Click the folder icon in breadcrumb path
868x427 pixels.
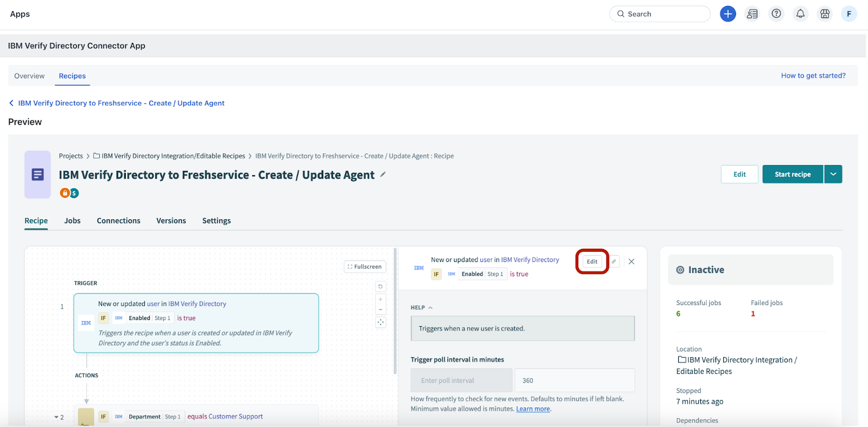click(97, 156)
